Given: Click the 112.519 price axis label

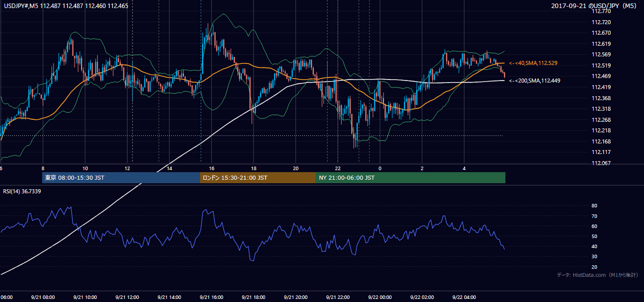Looking at the screenshot, I should [602, 65].
